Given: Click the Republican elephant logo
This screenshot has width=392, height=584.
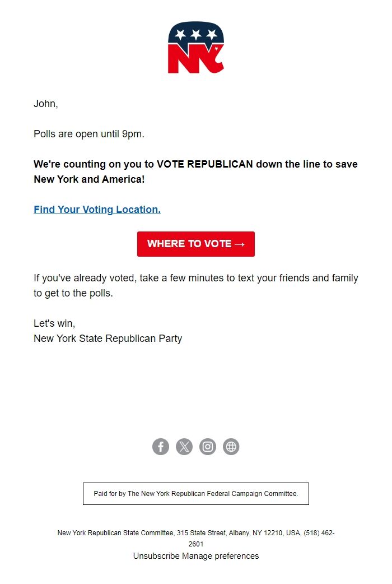Looking at the screenshot, I should click(196, 48).
